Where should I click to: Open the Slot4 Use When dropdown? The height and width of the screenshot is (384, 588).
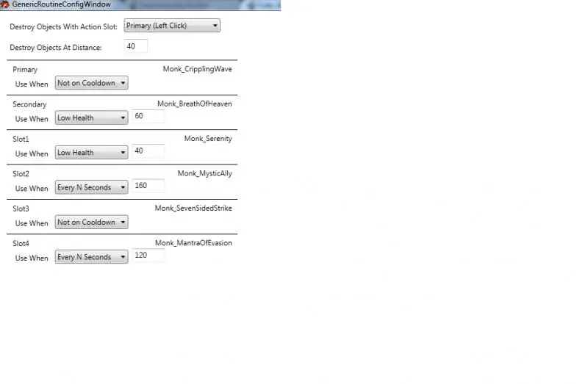[x=91, y=257]
